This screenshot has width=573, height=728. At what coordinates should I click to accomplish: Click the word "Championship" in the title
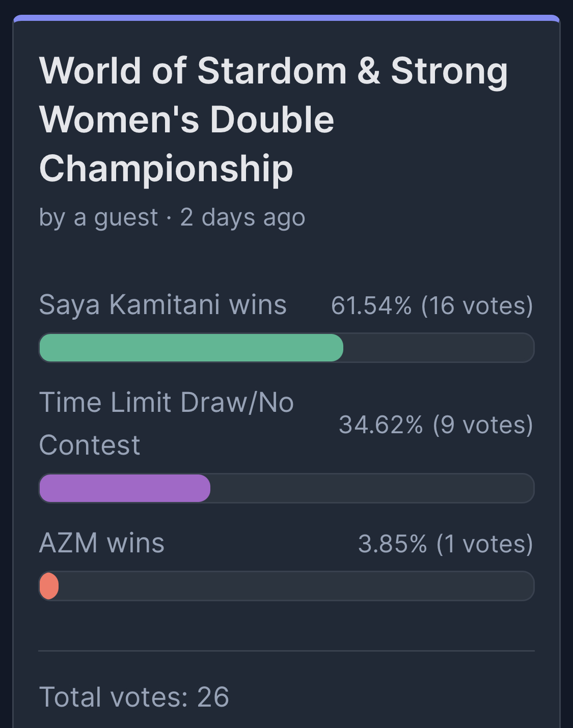click(166, 169)
